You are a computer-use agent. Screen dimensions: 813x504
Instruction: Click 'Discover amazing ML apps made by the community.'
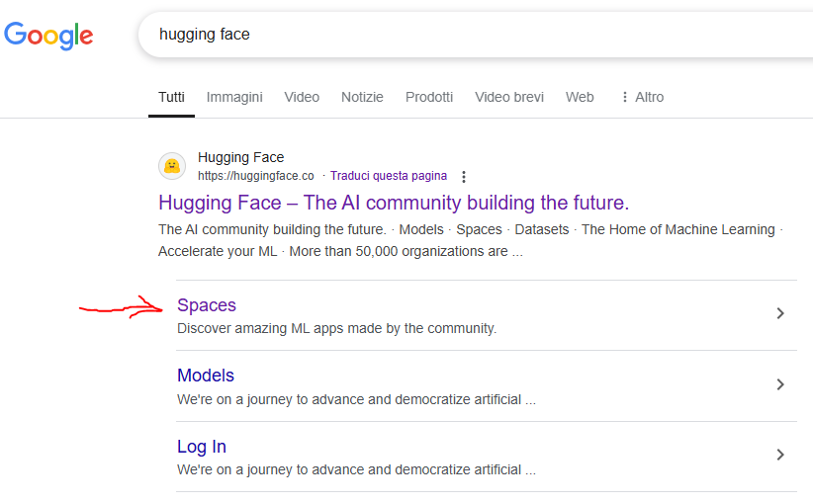tap(337, 328)
